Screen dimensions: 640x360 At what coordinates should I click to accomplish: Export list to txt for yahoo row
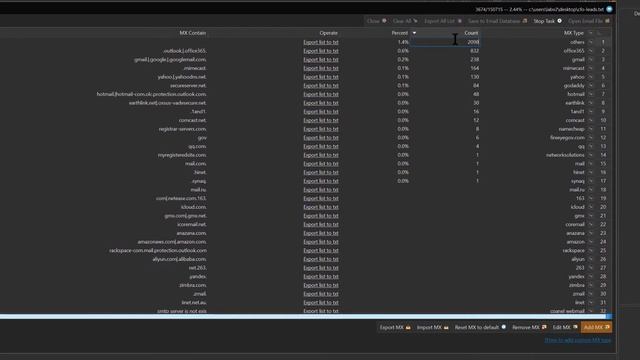pyautogui.click(x=321, y=77)
